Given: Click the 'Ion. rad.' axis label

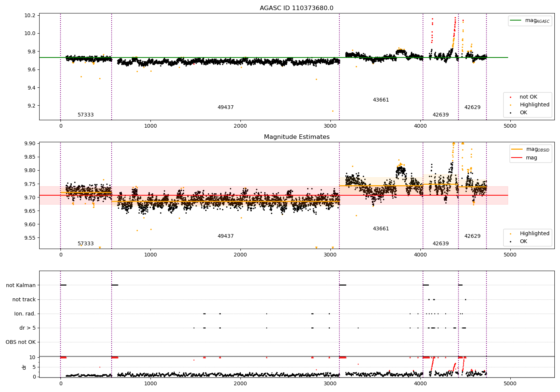Looking at the screenshot, I should [25, 314].
